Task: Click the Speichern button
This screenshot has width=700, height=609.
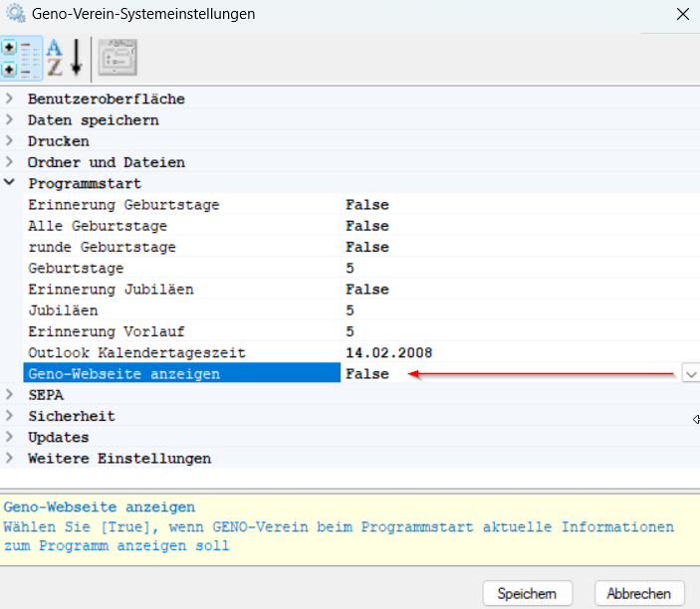Action: (x=527, y=593)
